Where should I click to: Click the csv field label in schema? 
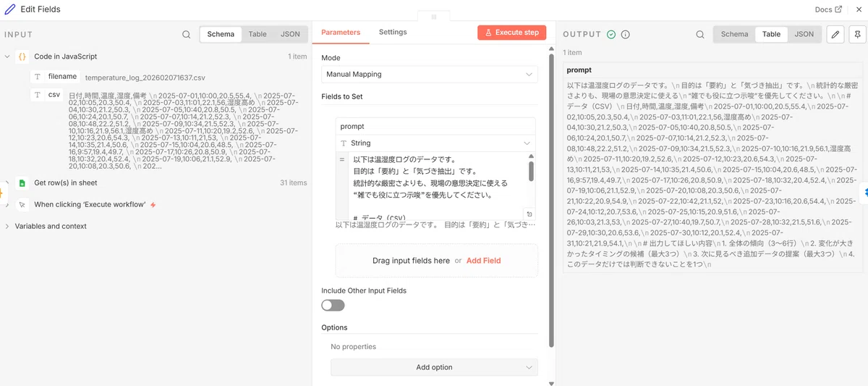coord(54,94)
